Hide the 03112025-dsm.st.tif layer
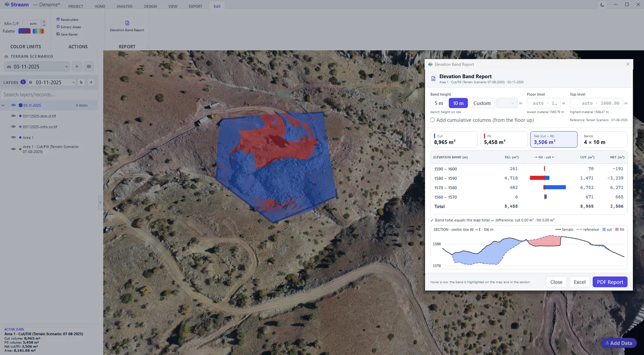 pos(13,116)
